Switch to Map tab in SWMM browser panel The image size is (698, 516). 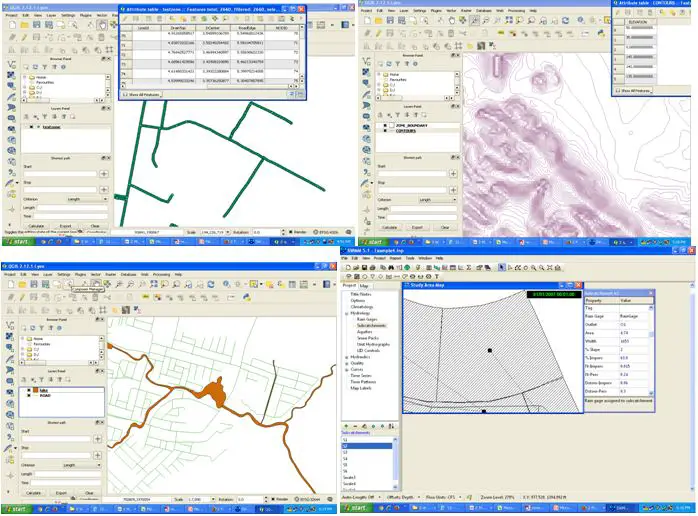pos(364,285)
